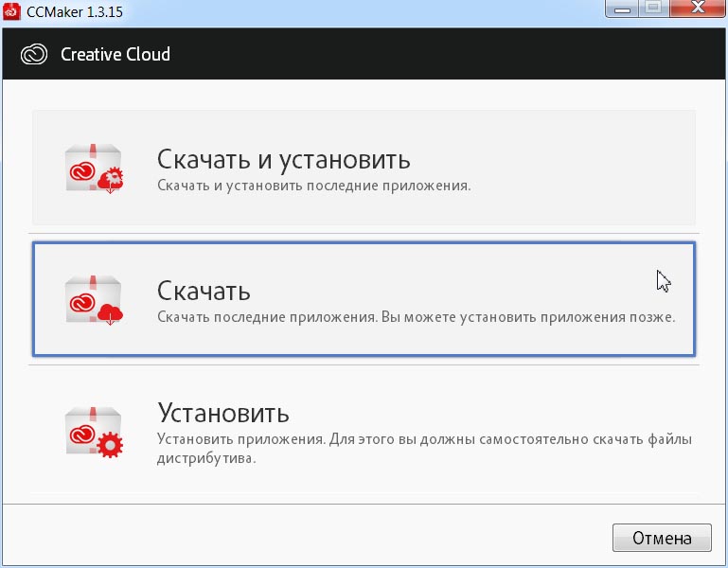Click the CCMaker app icon in title bar
The image size is (728, 568).
(x=13, y=13)
